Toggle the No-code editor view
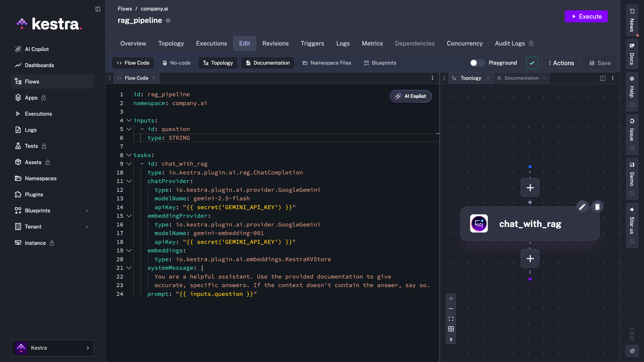The width and height of the screenshot is (644, 362). [176, 63]
